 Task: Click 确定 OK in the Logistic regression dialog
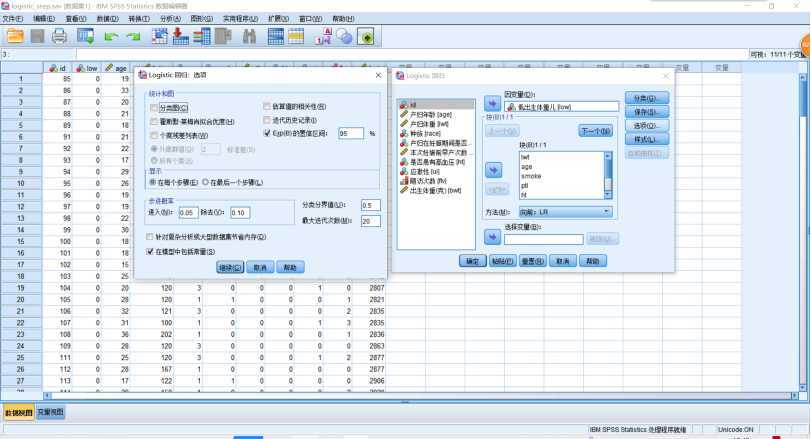pos(472,261)
